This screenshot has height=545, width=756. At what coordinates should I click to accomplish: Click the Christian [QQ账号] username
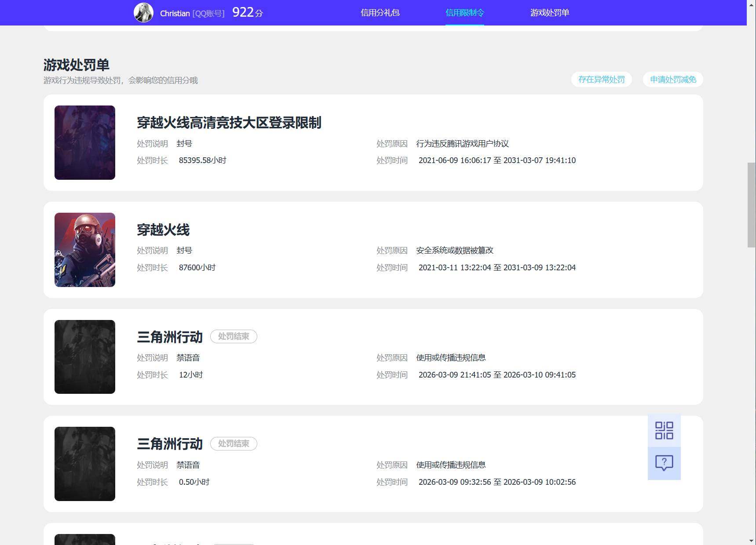tap(192, 14)
